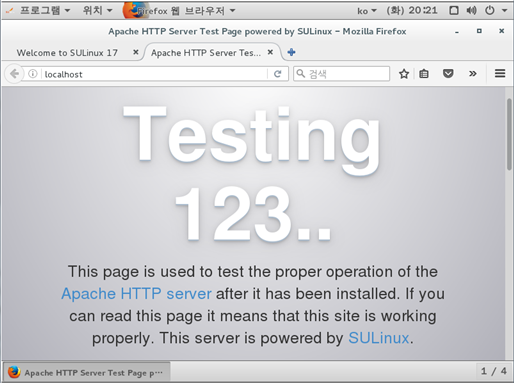Open the 위치 places menu
This screenshot has height=387, width=514.
[x=97, y=11]
